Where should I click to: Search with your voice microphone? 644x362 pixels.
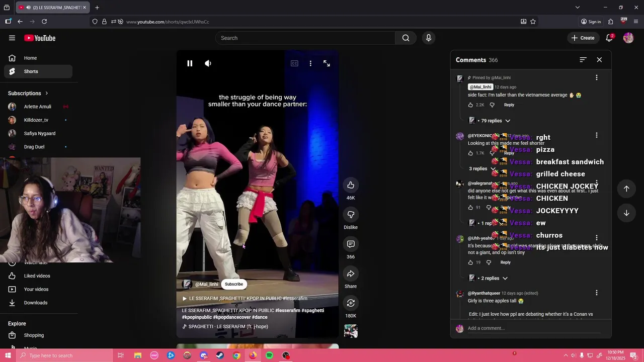(x=429, y=38)
